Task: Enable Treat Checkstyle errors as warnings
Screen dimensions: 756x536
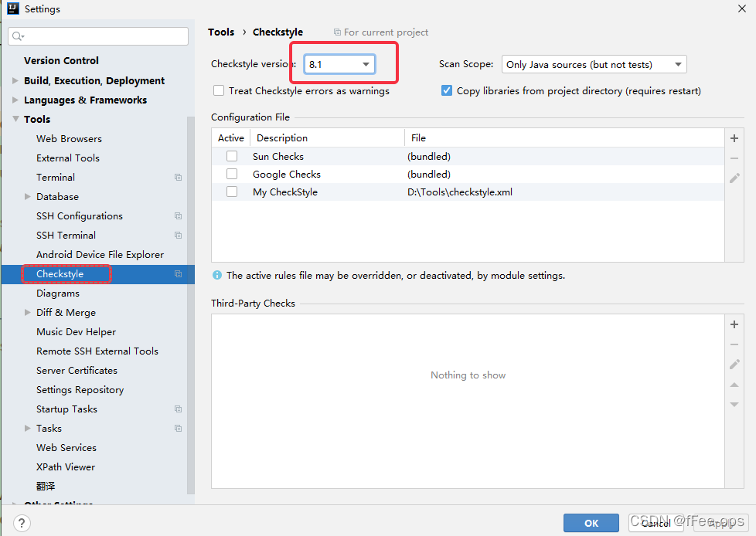Action: 219,90
